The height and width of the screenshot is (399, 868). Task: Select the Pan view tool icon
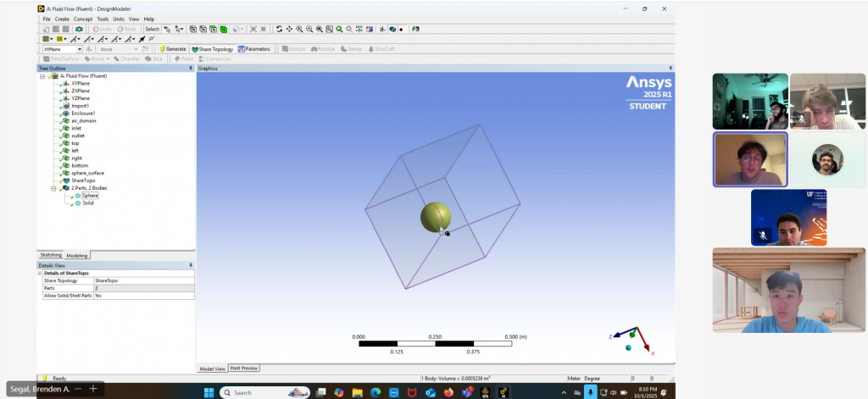coord(289,29)
